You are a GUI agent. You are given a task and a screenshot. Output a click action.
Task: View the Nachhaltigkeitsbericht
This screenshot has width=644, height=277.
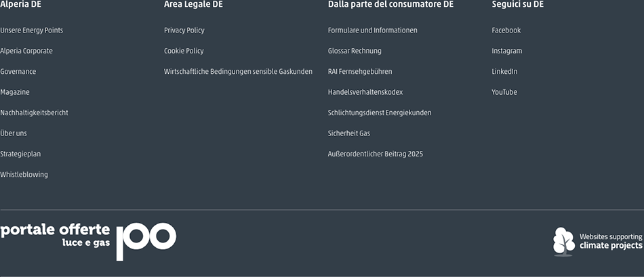point(34,112)
